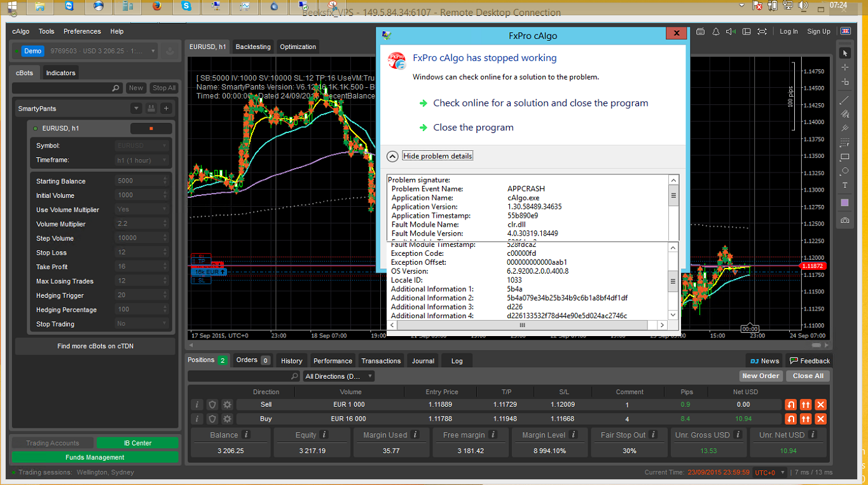Click the positions search input field
Viewport: 868px width, 485px height.
point(244,376)
